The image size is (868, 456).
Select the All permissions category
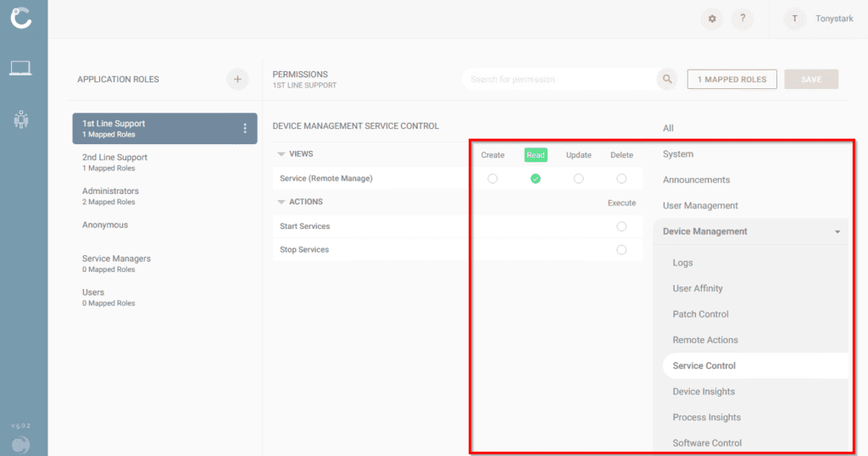668,128
